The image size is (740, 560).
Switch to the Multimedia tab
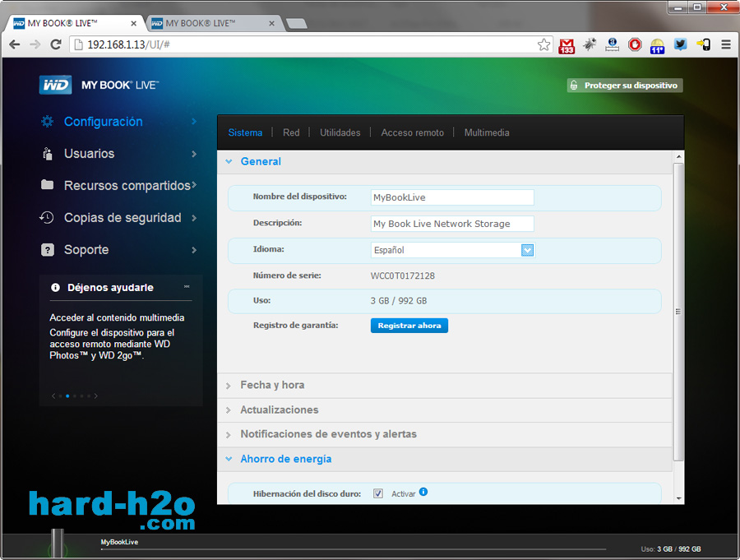pos(487,132)
